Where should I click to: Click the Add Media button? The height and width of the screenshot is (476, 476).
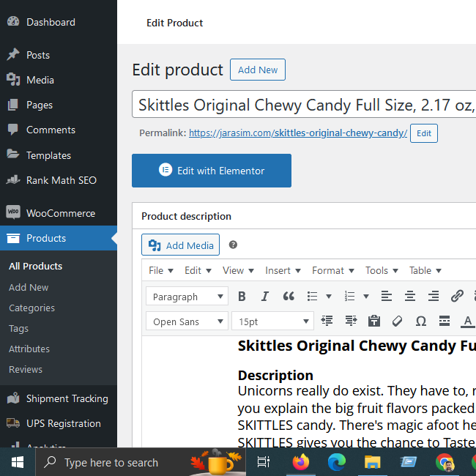coord(180,245)
